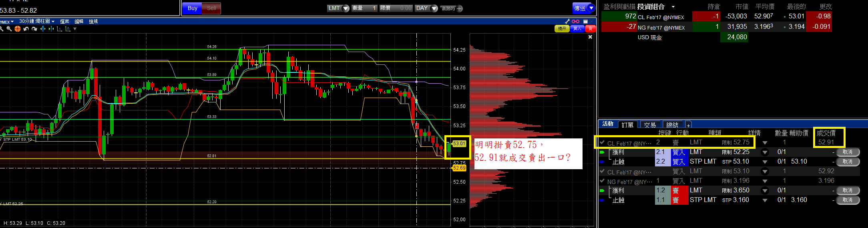The width and height of the screenshot is (868, 228).
Task: Open details dropdown for STP 3.160 order
Action: pos(765,200)
